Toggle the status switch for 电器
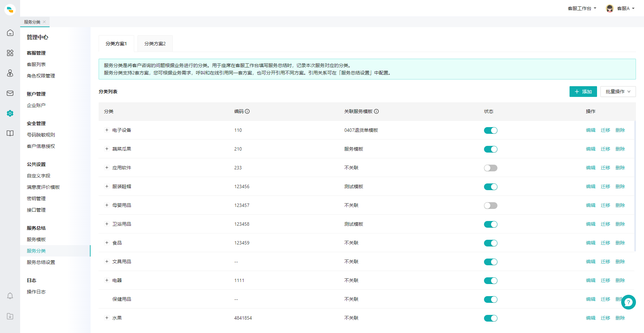This screenshot has width=644, height=333. tap(490, 281)
